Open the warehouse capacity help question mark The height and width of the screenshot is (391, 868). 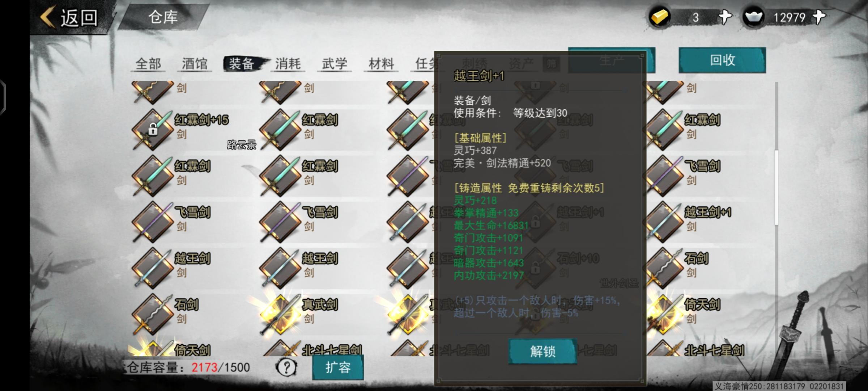pos(286,367)
